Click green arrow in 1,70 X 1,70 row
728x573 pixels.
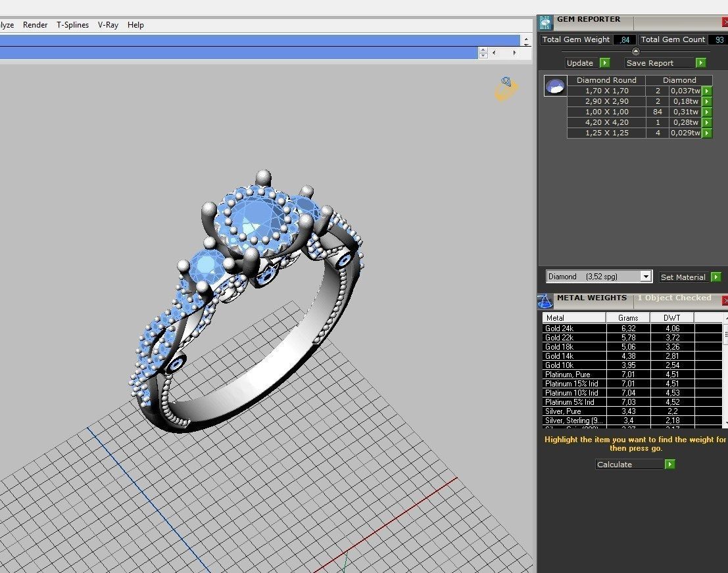click(707, 91)
